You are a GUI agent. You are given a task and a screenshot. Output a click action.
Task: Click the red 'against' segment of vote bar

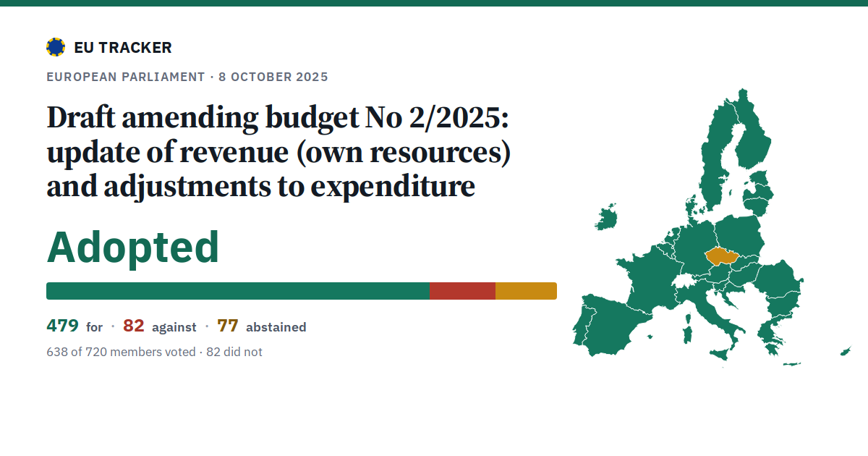click(462, 291)
